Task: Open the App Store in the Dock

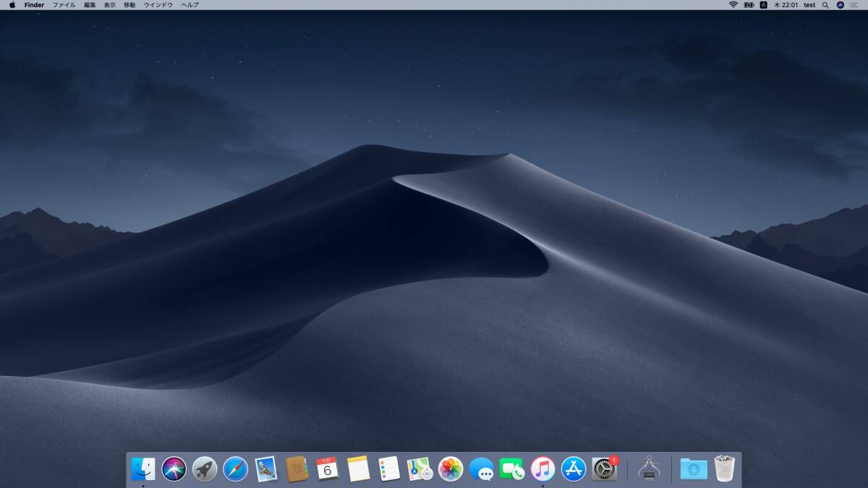Action: [x=574, y=469]
